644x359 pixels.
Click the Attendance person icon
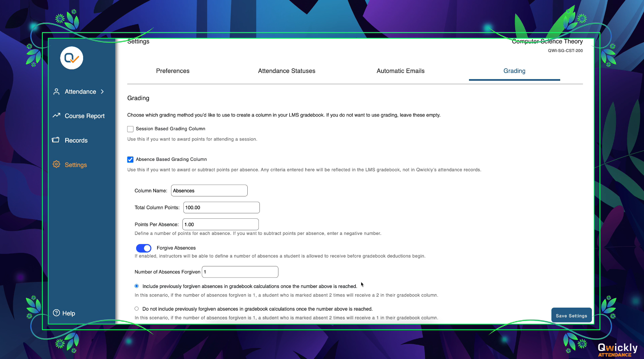pyautogui.click(x=56, y=92)
